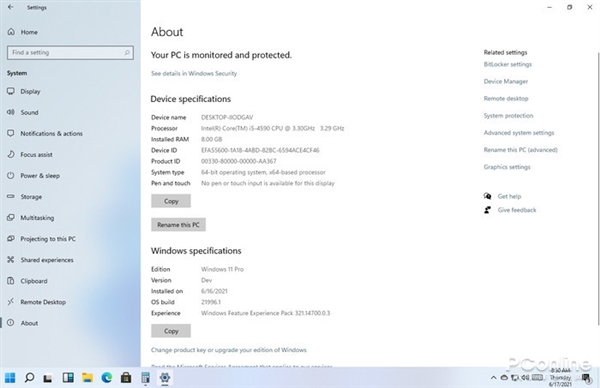Viewport: 600px width, 388px height.
Task: Open Task View from the taskbar
Action: pos(48,378)
